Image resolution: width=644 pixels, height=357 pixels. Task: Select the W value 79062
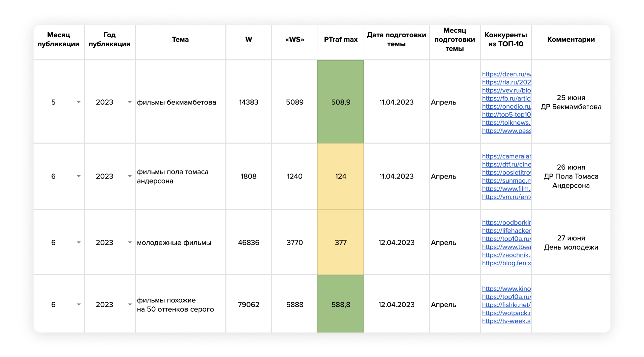pos(248,304)
